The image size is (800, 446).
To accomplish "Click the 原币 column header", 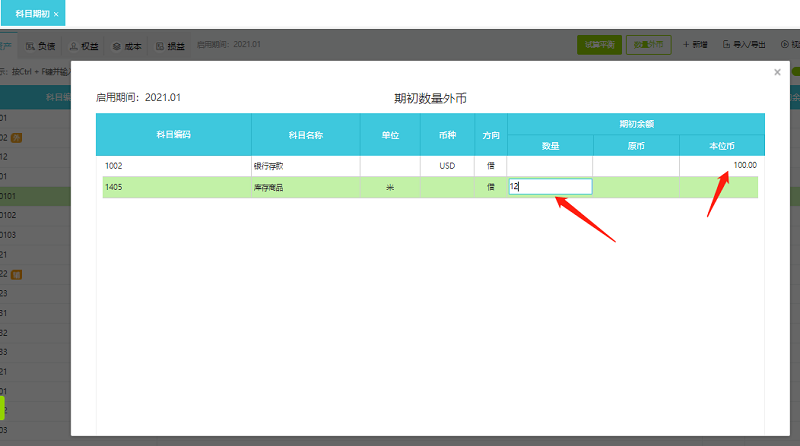I will click(x=636, y=146).
